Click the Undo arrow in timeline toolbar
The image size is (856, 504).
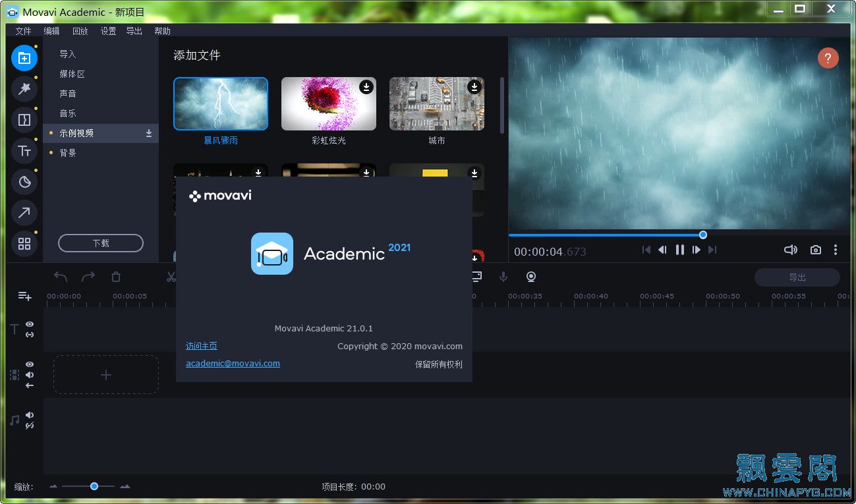[61, 277]
